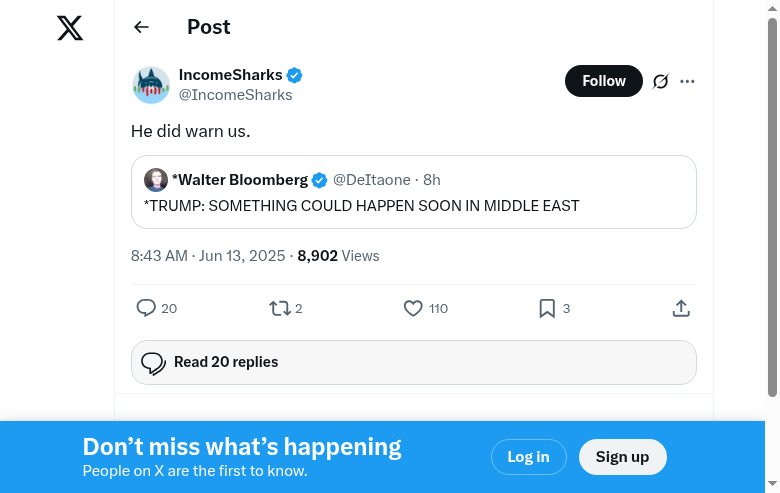Screen dimensions: 780x493
Task: Open the share upload icon
Action: [x=681, y=308]
